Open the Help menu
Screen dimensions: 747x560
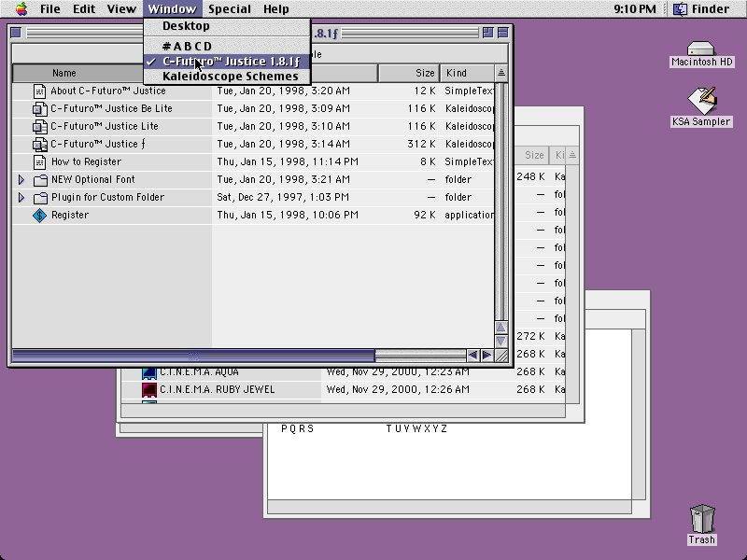(275, 9)
